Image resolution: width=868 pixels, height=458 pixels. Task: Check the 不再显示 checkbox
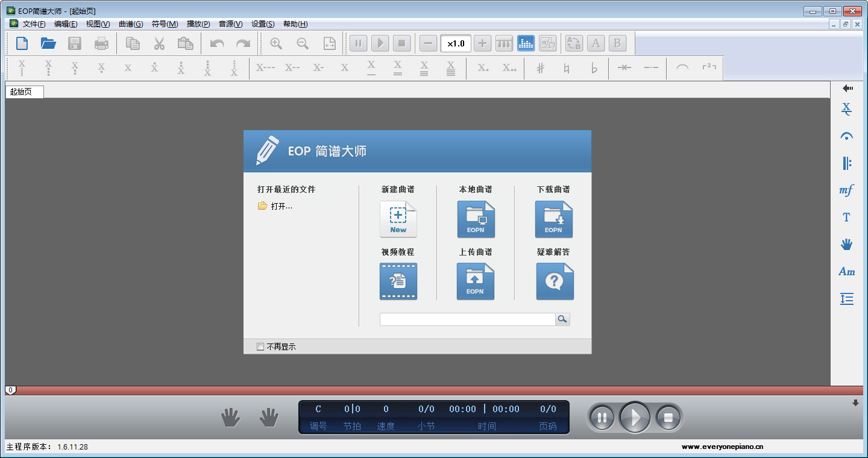point(260,347)
